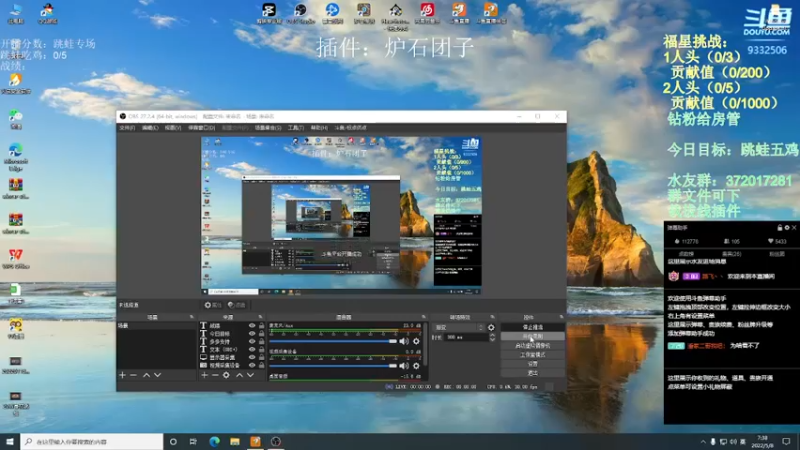Click the Windows taskbar search box
The image size is (800, 450).
pyautogui.click(x=92, y=441)
